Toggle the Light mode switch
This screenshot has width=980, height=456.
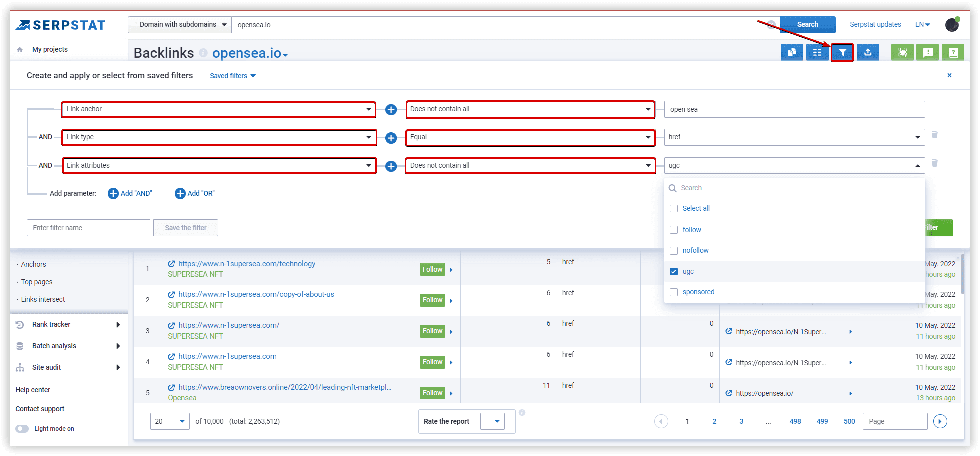[x=22, y=429]
